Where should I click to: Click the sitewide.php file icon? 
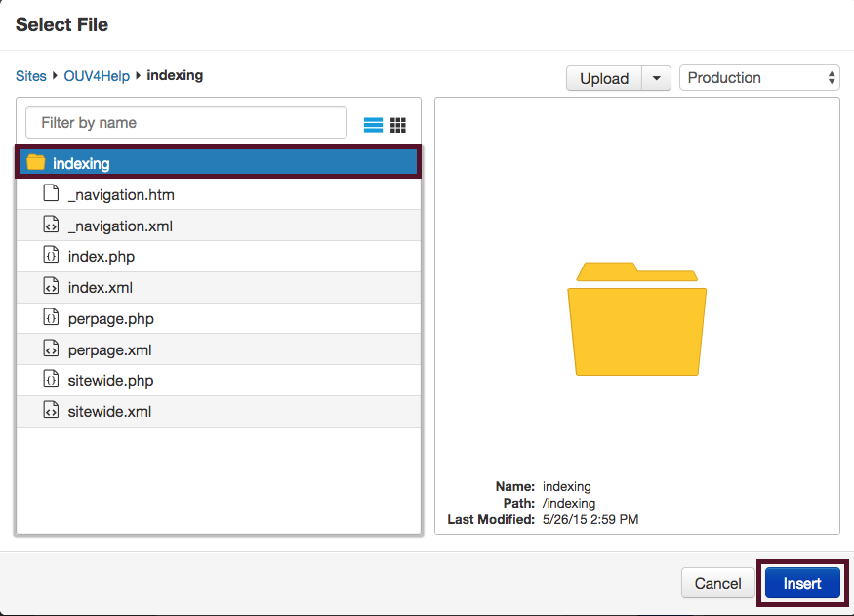(52, 381)
